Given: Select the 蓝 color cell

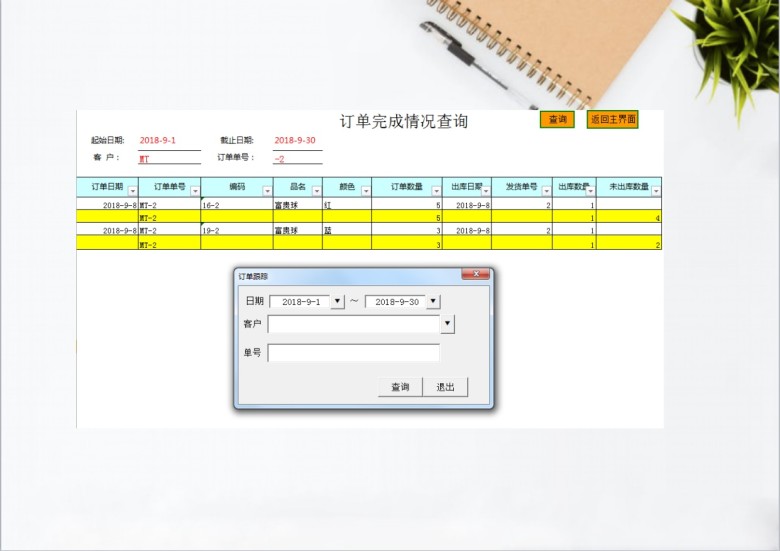Looking at the screenshot, I should tap(347, 229).
